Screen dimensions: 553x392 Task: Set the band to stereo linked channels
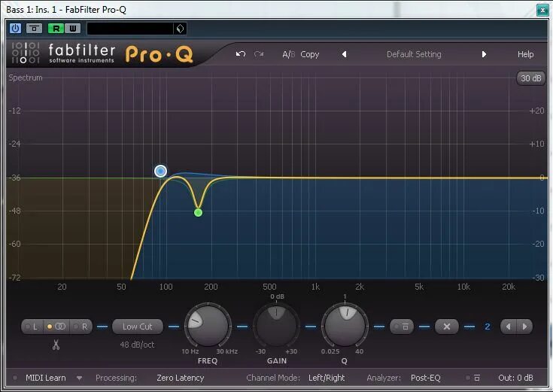pos(56,327)
